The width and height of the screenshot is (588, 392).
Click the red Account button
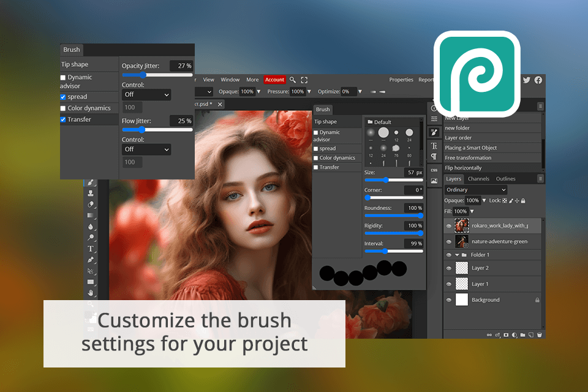(274, 80)
